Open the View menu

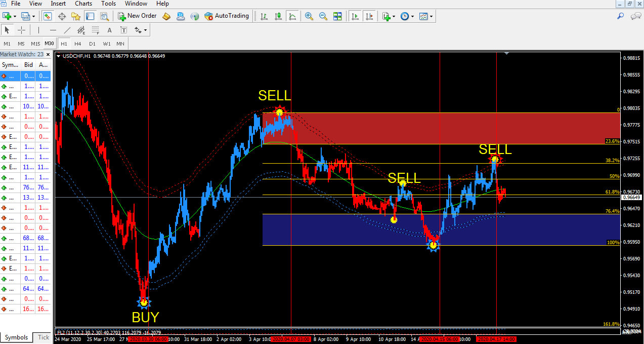(35, 4)
